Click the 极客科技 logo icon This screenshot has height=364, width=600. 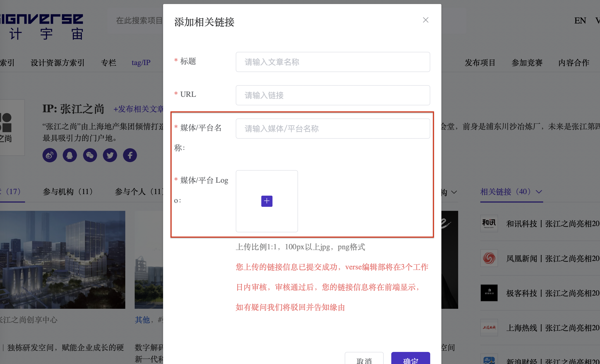489,293
